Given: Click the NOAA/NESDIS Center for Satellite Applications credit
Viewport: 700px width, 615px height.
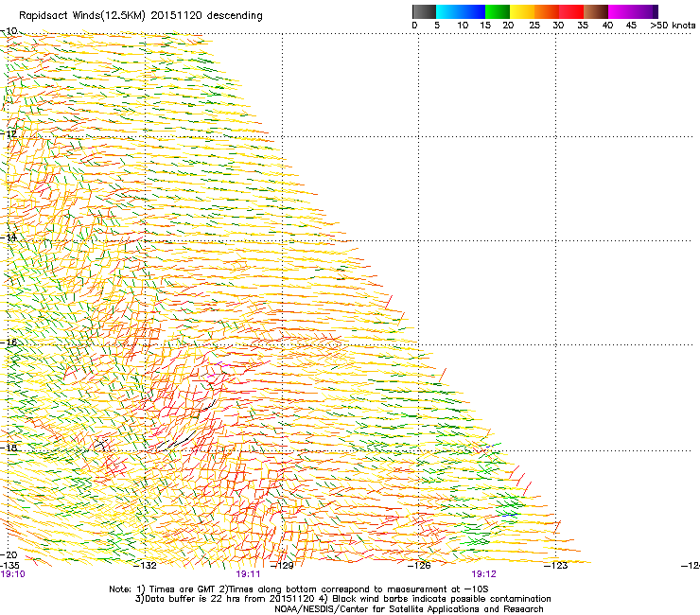Looking at the screenshot, I should 409,609.
